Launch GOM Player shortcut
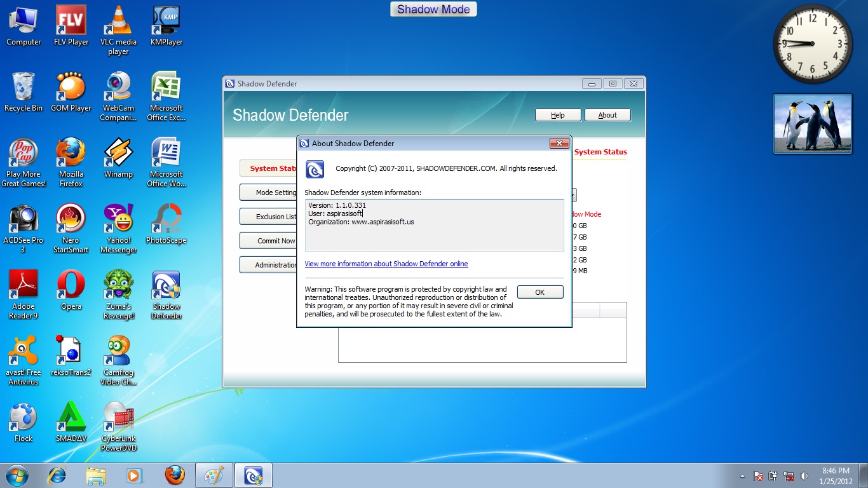The image size is (868, 488). pos(71,92)
